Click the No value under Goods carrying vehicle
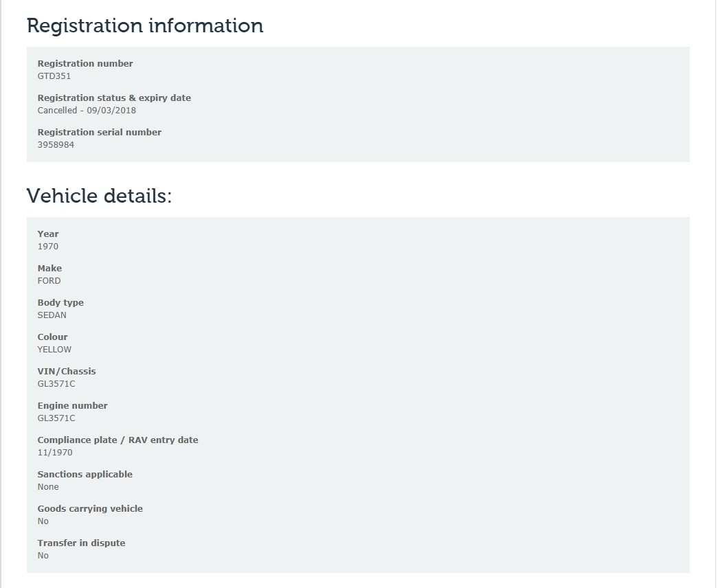This screenshot has height=588, width=718. point(43,521)
